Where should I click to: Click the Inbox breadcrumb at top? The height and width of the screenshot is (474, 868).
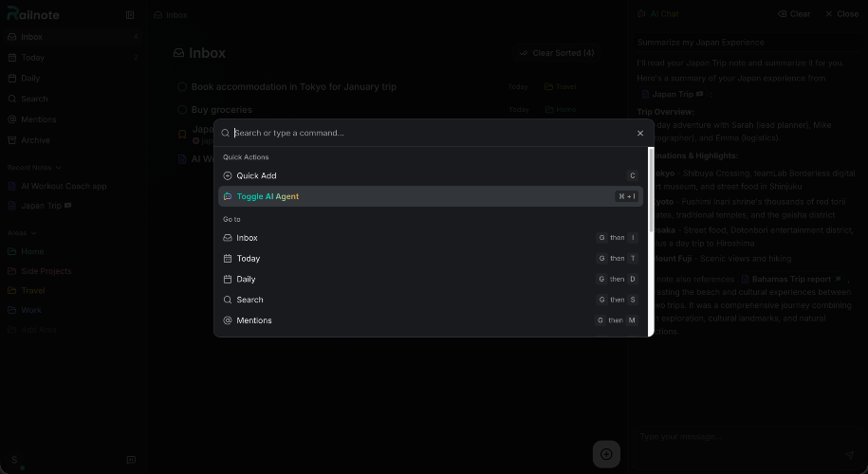[x=171, y=15]
